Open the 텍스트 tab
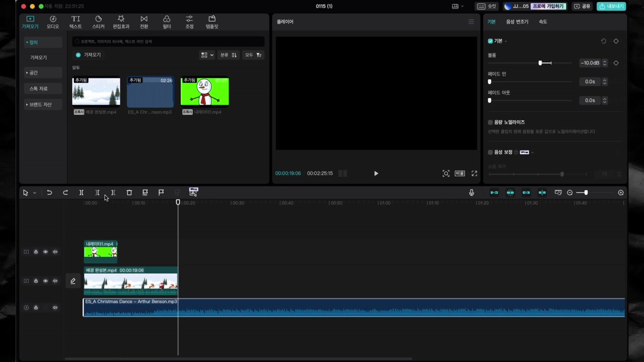The image size is (644, 362). (76, 22)
